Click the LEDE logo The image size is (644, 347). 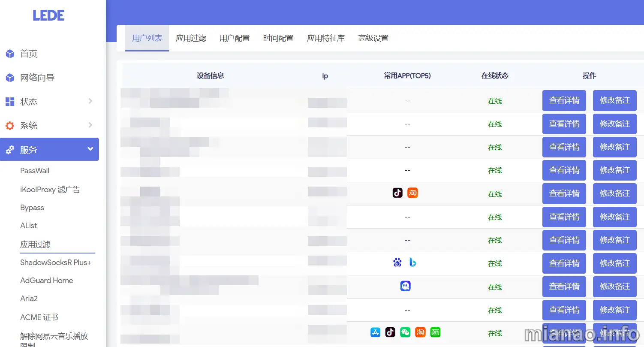49,16
